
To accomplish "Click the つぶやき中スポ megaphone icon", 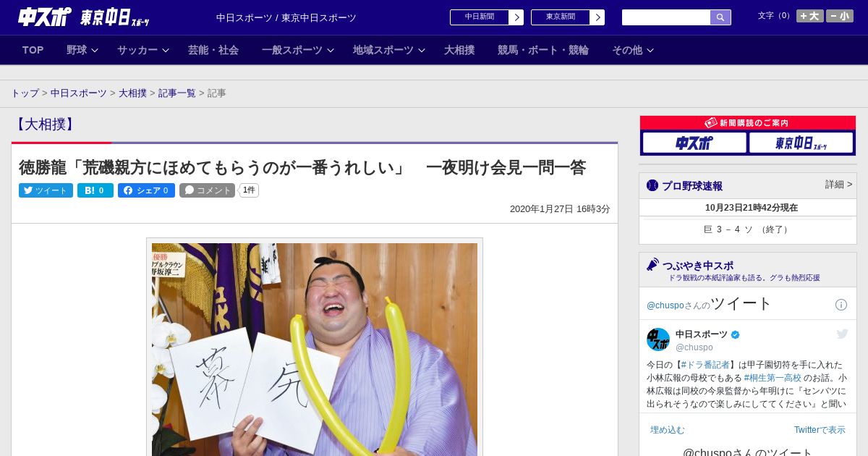I will (x=653, y=265).
